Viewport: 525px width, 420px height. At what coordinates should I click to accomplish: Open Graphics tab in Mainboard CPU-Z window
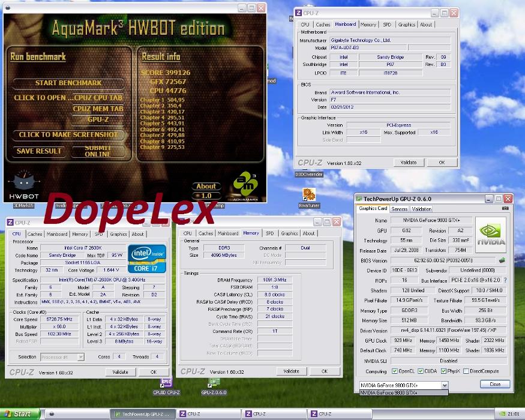pos(406,25)
